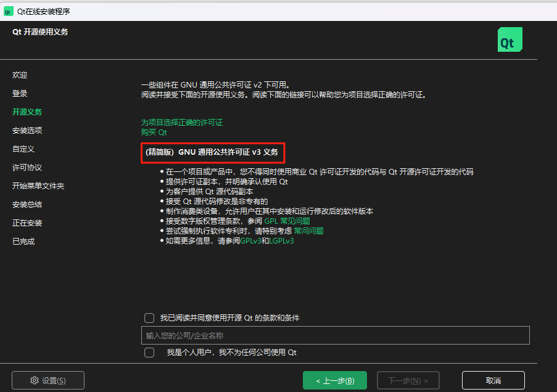Click the 下一步(N) button

click(408, 380)
